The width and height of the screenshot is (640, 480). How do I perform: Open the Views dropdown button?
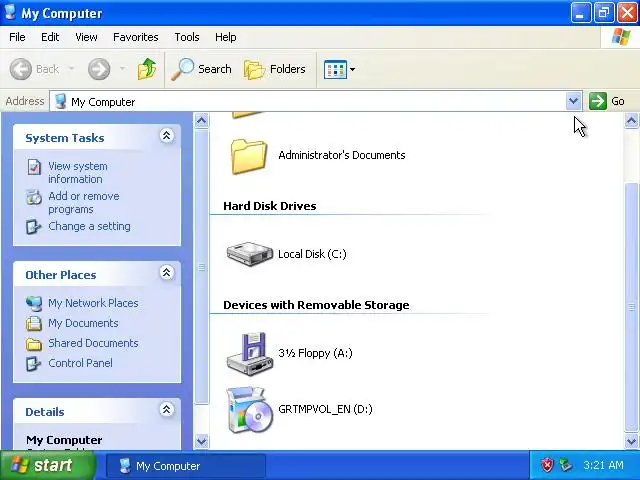tap(339, 69)
